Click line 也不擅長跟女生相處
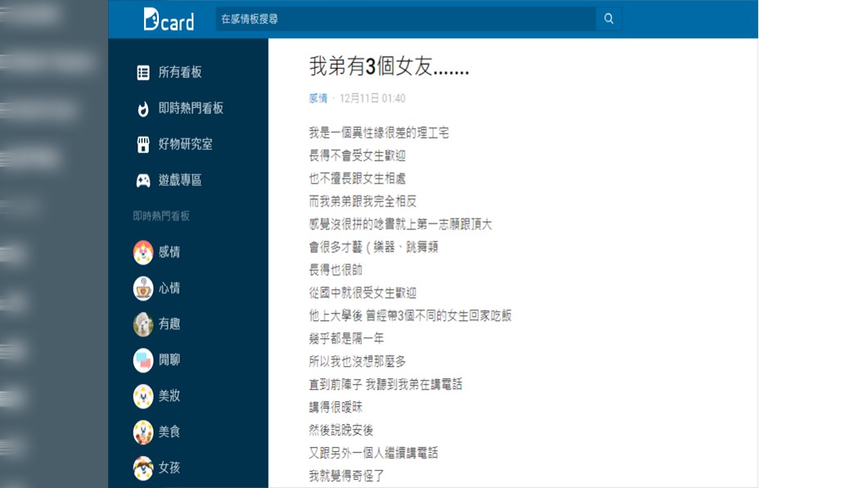Image resolution: width=868 pixels, height=488 pixels. point(357,178)
